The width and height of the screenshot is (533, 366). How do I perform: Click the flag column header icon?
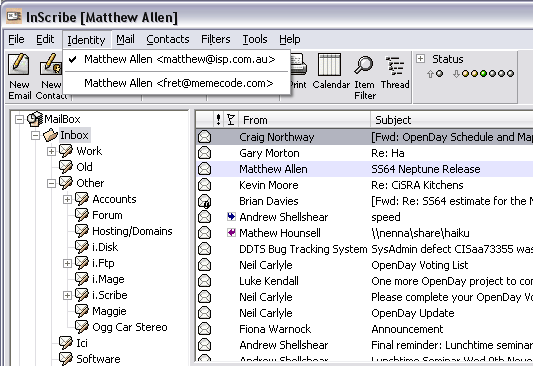tap(231, 120)
